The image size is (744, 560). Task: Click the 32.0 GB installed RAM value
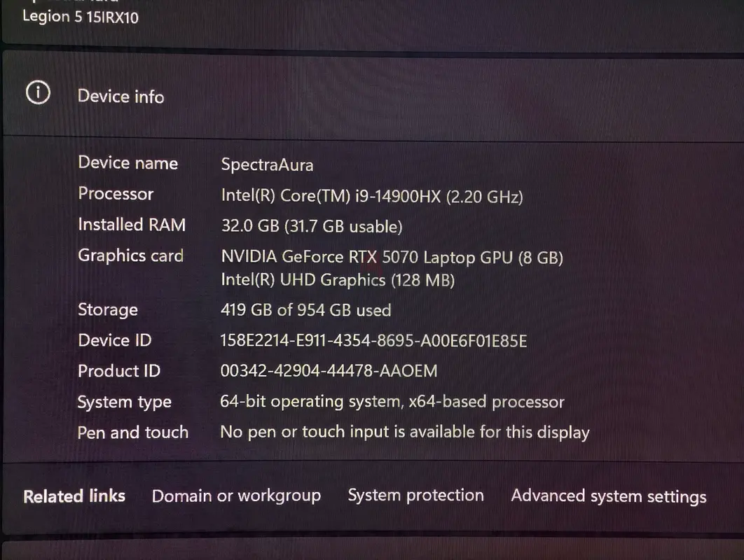pos(312,226)
